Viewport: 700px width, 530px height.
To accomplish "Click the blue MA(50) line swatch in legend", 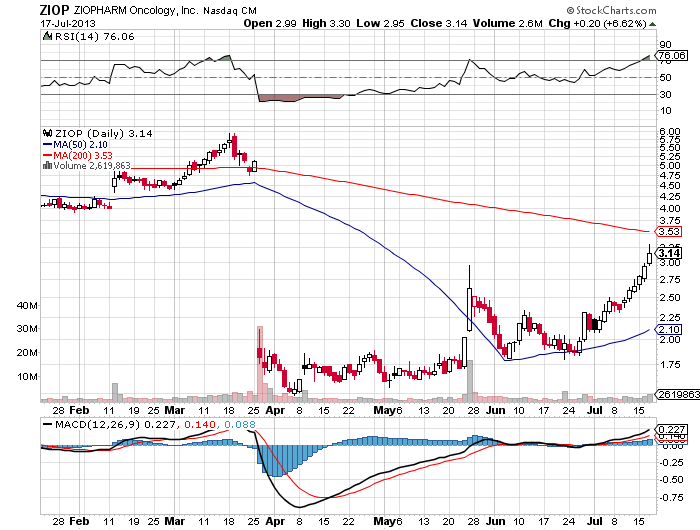I will coord(48,145).
